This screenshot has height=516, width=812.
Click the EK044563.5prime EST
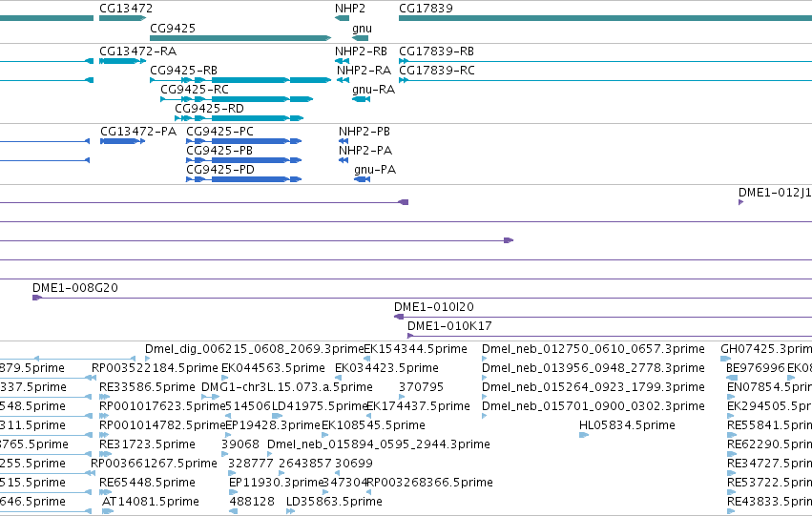pyautogui.click(x=273, y=368)
